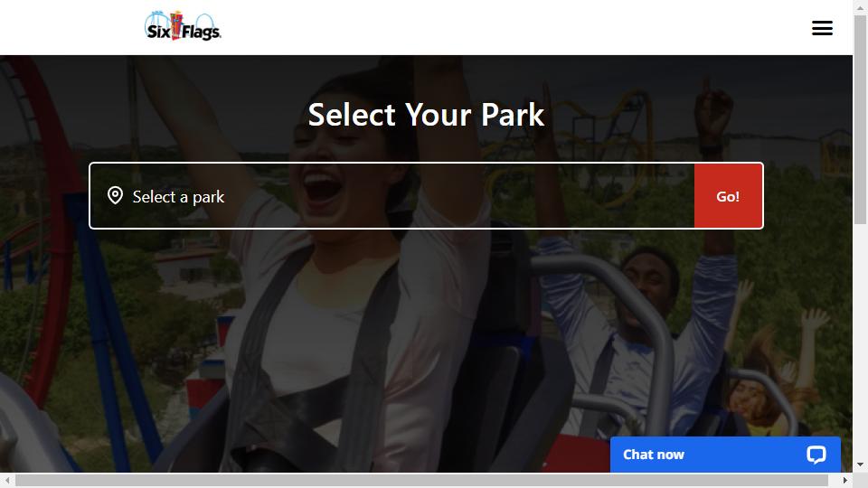The height and width of the screenshot is (488, 868).
Task: Click the chat speech bubble icon
Action: click(x=816, y=455)
